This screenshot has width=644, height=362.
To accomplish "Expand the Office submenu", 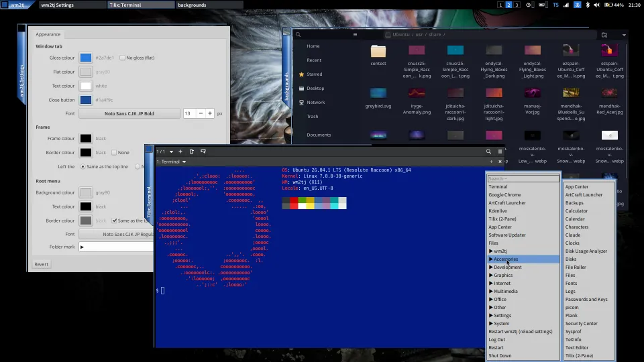I will 523,299.
